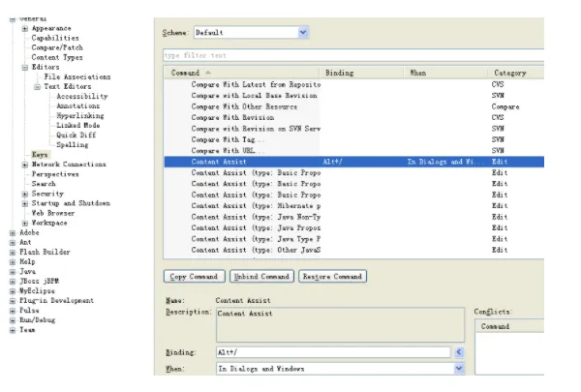Select Compare With Latest from Repository row
Image resolution: width=581 pixels, height=392 pixels.
tap(353, 84)
